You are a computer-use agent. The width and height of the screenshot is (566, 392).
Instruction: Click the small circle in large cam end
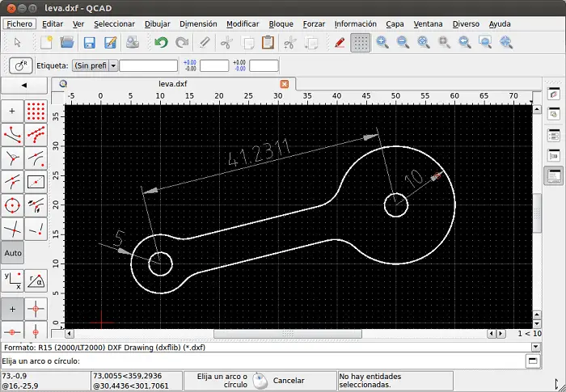coord(396,205)
